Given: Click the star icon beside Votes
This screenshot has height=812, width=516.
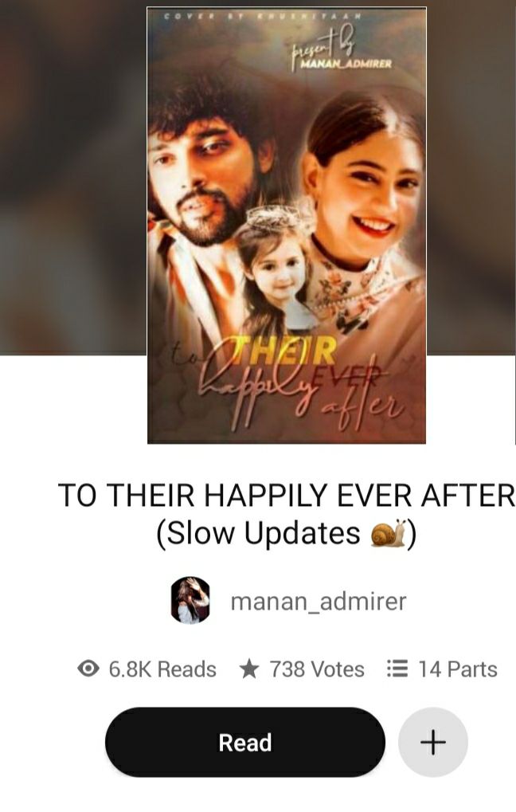Looking at the screenshot, I should click(x=249, y=669).
